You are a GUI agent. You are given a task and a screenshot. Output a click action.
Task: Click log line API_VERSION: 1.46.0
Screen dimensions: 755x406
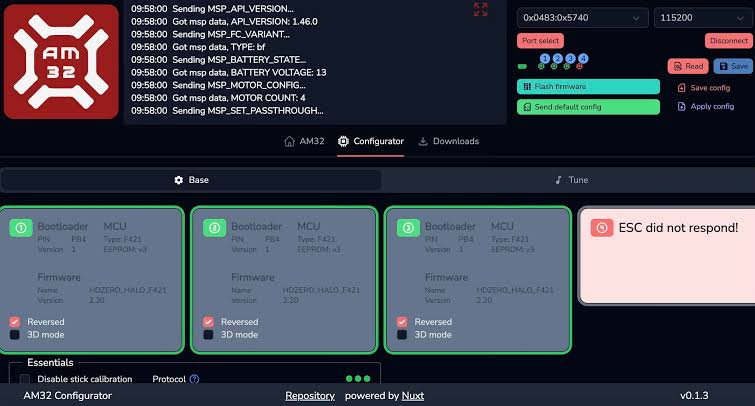click(x=224, y=22)
